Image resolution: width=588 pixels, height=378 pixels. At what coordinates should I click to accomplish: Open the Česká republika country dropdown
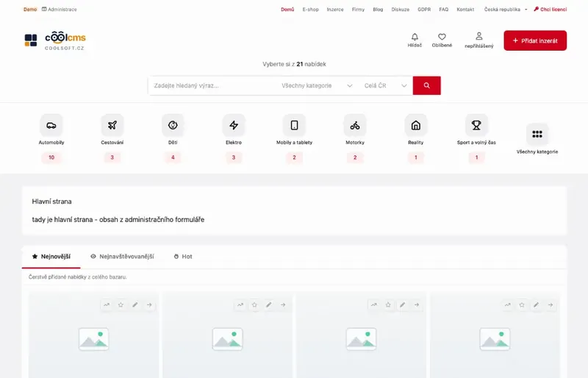pyautogui.click(x=506, y=10)
